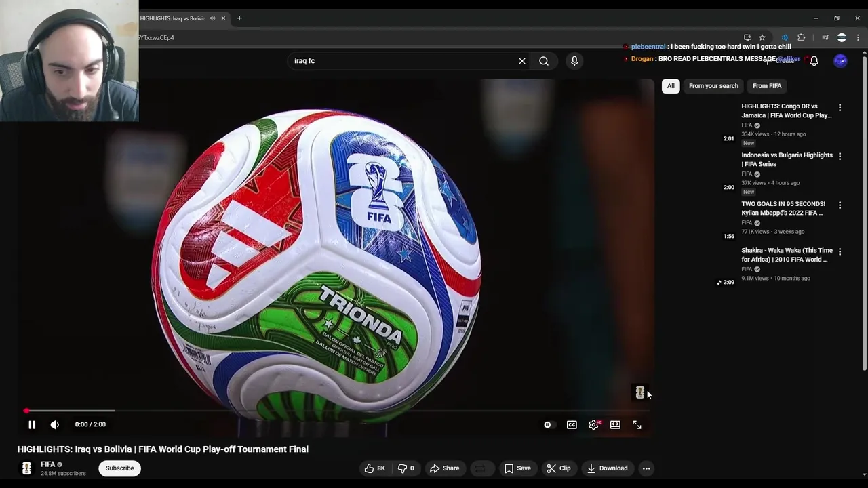Viewport: 868px width, 488px height.
Task: Like the video with thumbs up
Action: [375, 468]
